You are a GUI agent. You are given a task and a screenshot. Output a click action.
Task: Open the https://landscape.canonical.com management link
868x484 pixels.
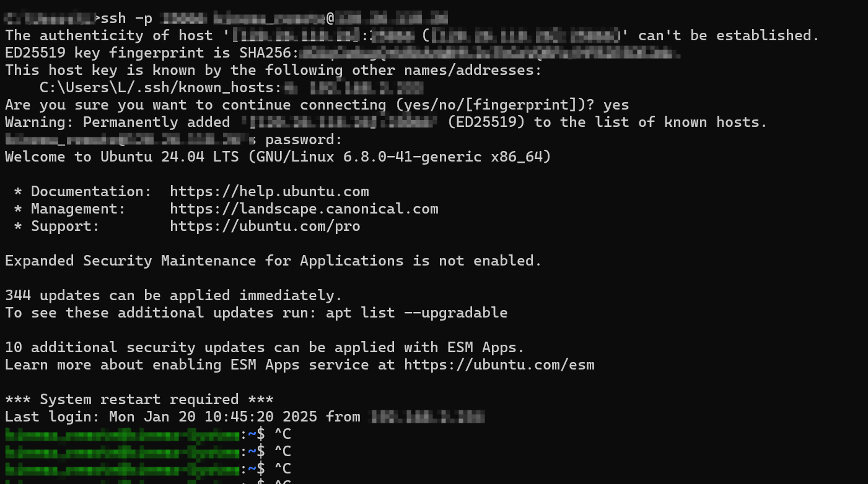(304, 209)
